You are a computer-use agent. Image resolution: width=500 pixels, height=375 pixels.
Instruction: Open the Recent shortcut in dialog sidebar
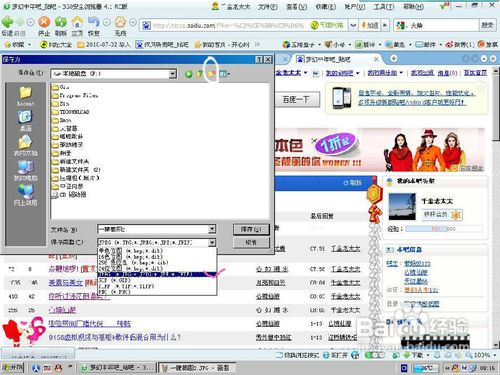tap(25, 97)
